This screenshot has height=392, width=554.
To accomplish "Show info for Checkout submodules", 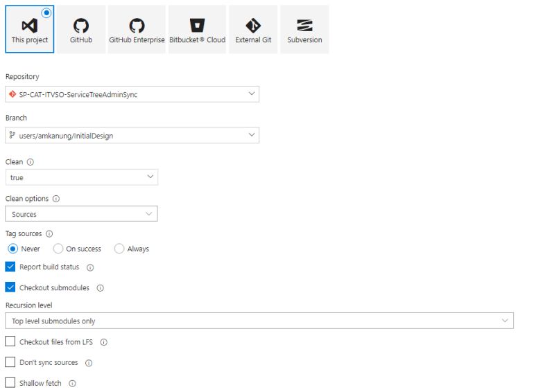I will click(101, 288).
